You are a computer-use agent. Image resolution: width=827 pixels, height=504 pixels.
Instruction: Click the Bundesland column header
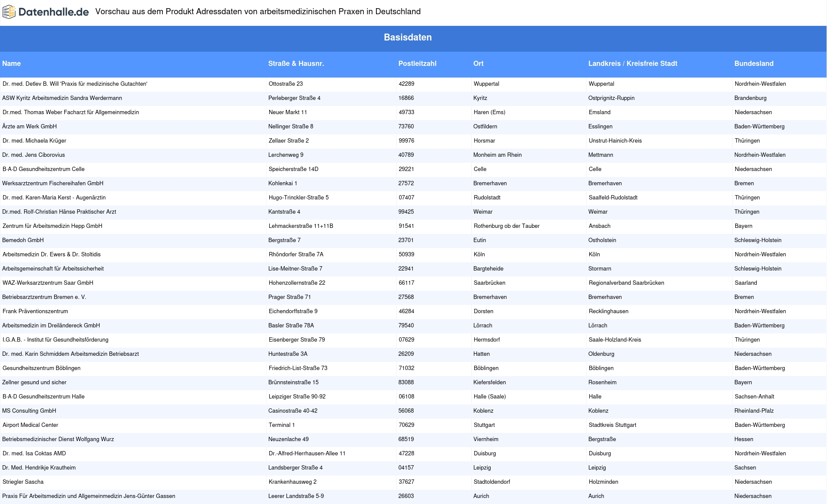754,64
